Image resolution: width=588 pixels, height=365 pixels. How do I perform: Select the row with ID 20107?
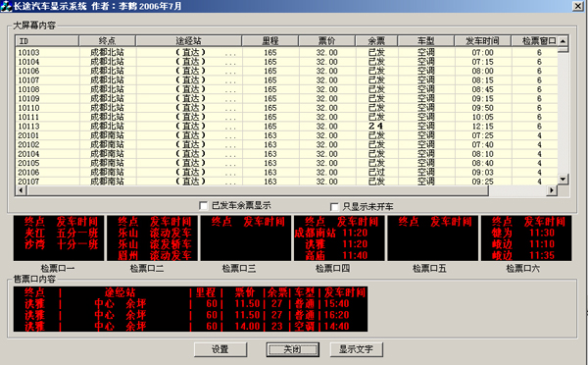click(287, 181)
